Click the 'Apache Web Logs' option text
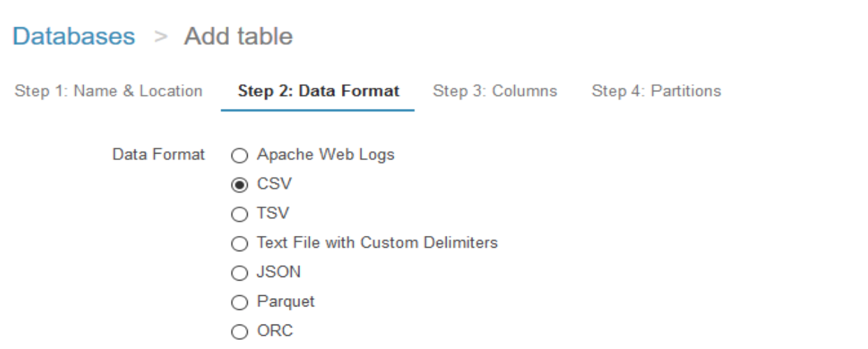The width and height of the screenshot is (868, 349). click(326, 154)
